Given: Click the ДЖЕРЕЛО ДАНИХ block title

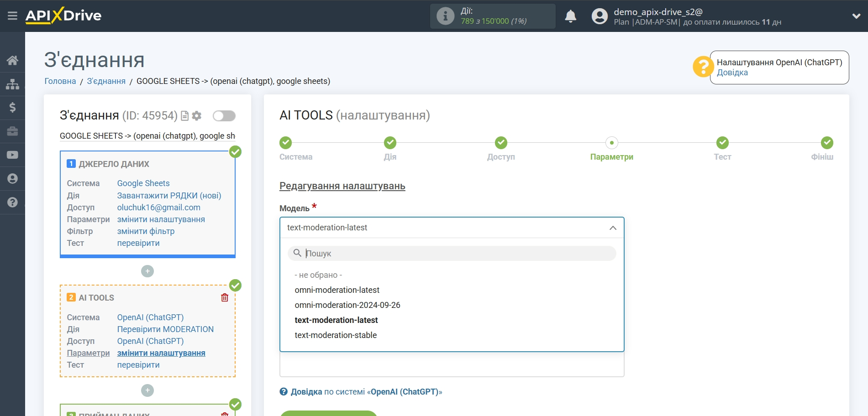Looking at the screenshot, I should (x=114, y=164).
